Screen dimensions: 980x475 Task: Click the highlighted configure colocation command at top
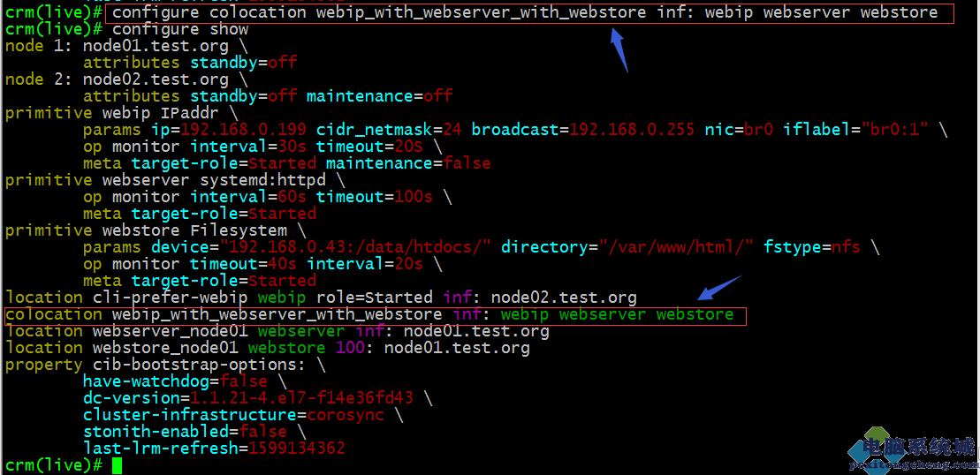(528, 13)
